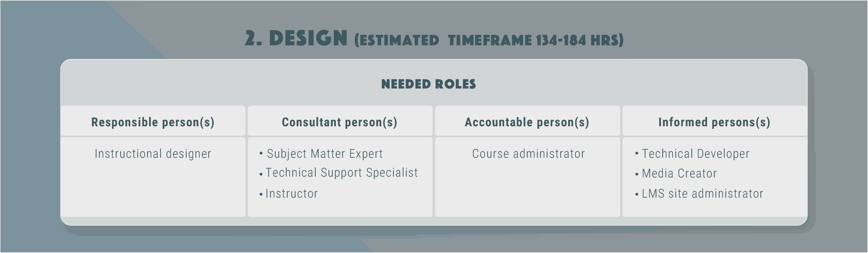
Task: Select 'Technical Developer' list item
Action: pos(696,154)
